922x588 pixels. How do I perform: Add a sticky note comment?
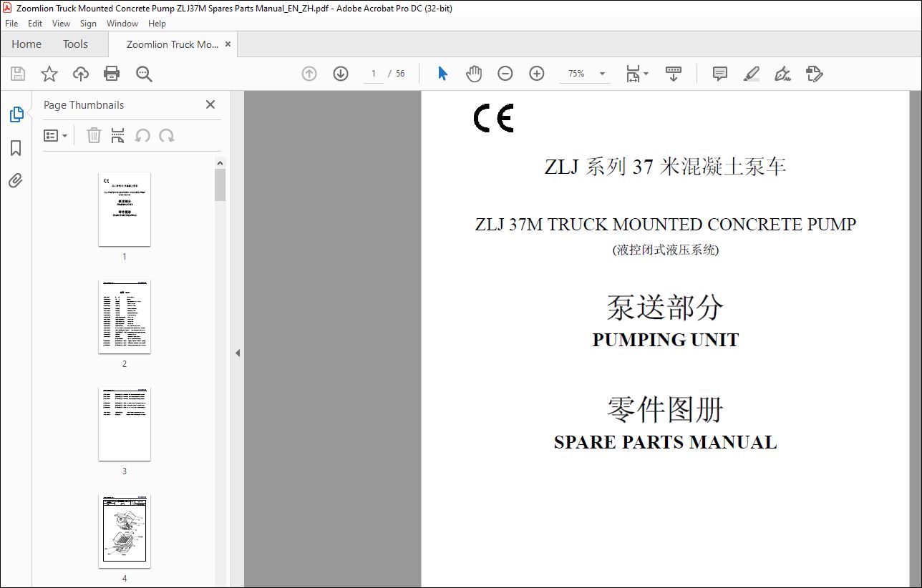point(720,74)
